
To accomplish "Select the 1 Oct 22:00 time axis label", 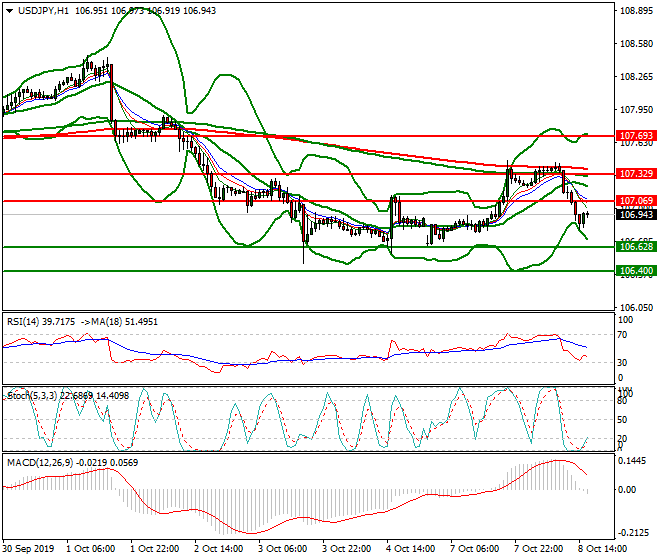I will [x=154, y=549].
